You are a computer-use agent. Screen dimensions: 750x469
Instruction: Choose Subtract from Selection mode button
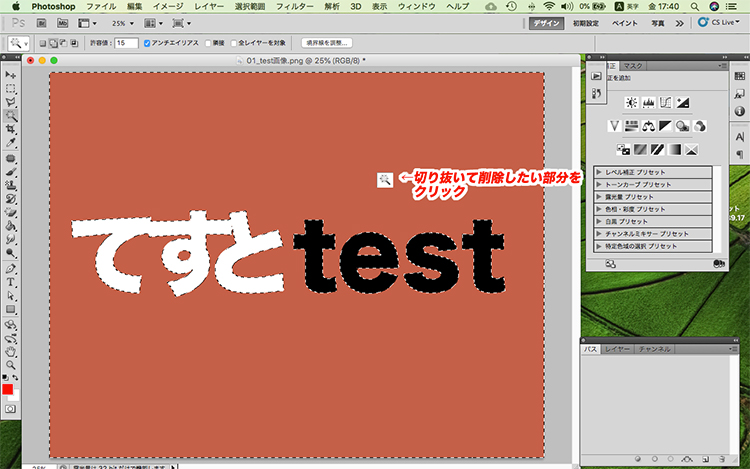click(64, 43)
